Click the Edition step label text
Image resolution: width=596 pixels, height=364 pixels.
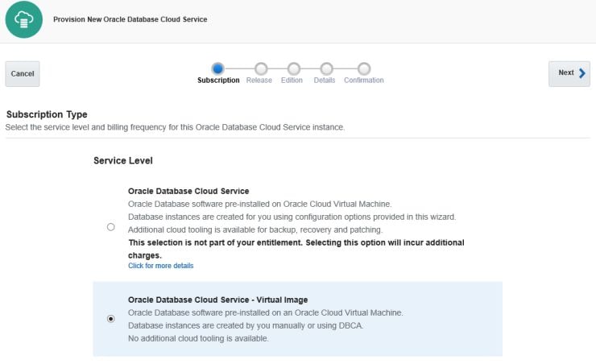click(292, 81)
